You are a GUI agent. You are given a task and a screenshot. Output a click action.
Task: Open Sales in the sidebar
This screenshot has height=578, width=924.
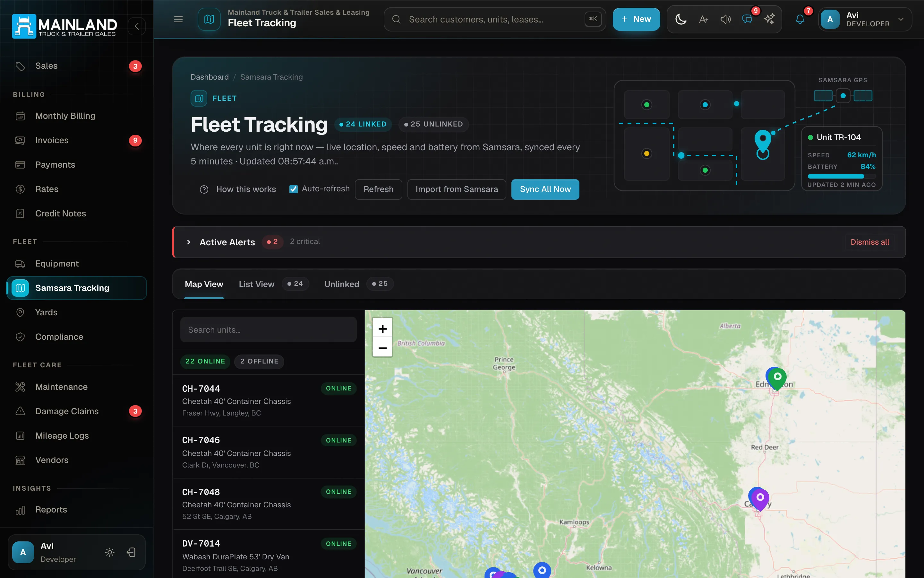click(76, 66)
